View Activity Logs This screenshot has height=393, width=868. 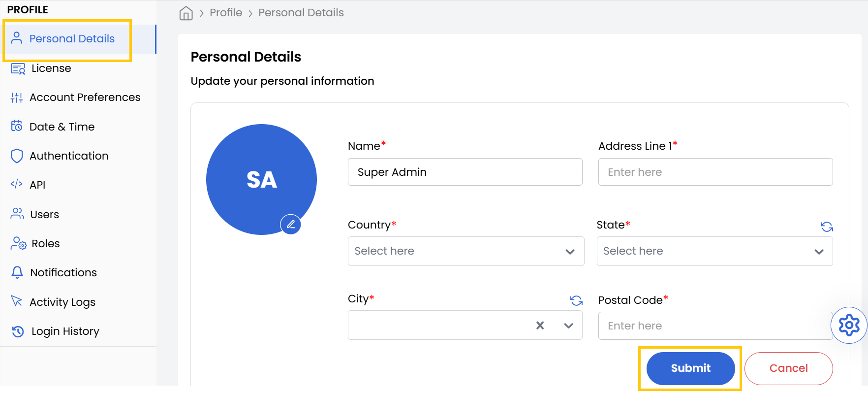(79, 302)
